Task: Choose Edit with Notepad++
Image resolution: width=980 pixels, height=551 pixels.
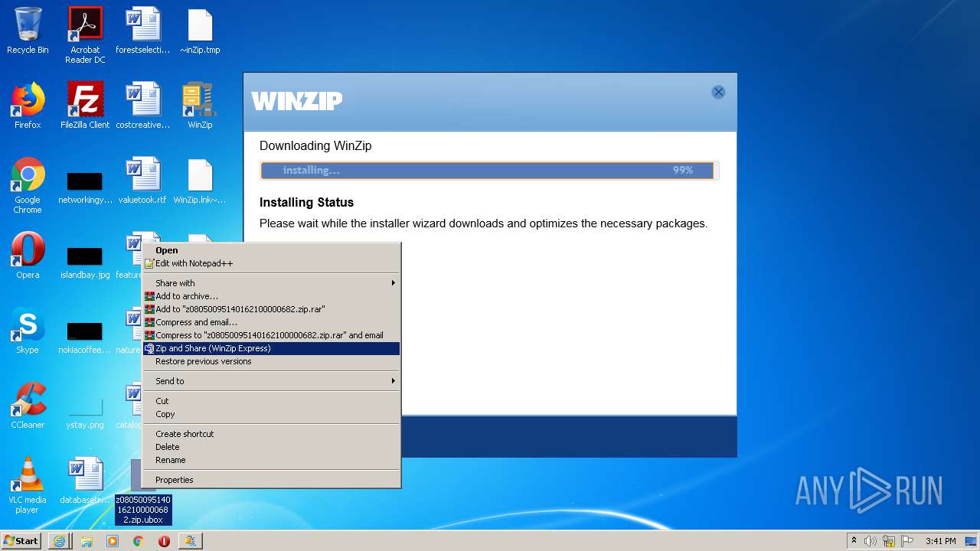Action: click(272, 263)
